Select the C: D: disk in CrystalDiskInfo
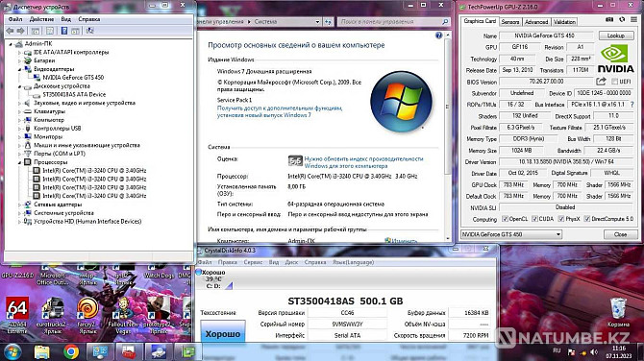Image resolution: width=644 pixels, height=361 pixels. coord(213,279)
